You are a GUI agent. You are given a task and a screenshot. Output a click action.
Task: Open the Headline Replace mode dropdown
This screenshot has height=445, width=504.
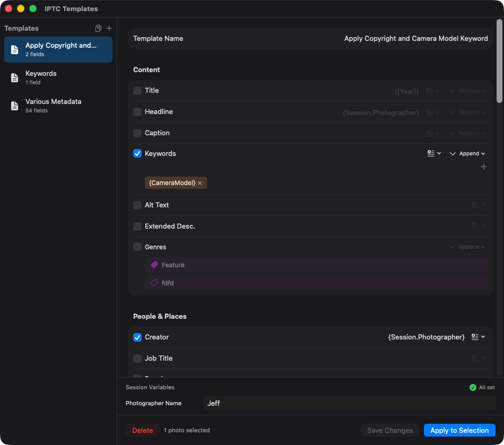(467, 112)
